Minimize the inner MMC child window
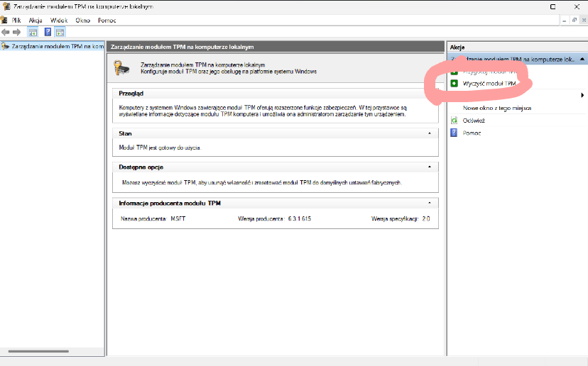This screenshot has width=588, height=366. pos(564,21)
